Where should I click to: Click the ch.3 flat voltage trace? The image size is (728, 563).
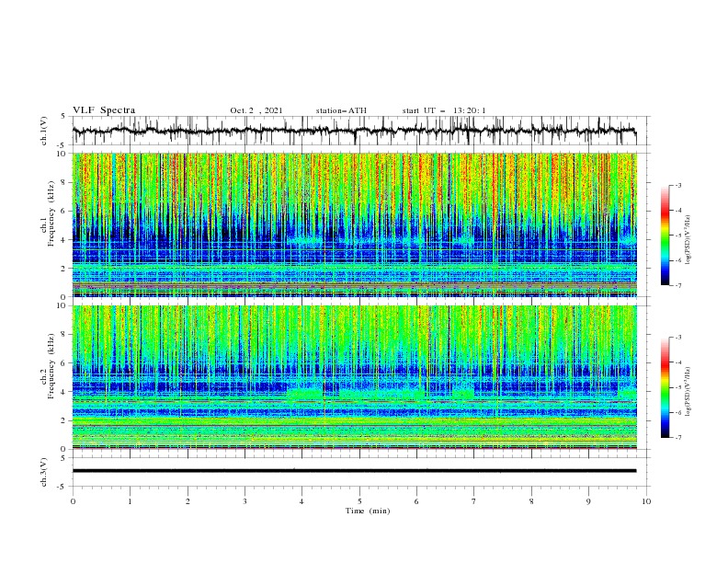(354, 471)
